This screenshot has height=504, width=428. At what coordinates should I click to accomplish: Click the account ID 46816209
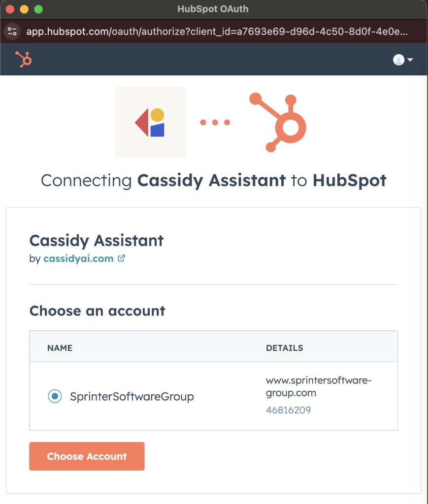(288, 410)
